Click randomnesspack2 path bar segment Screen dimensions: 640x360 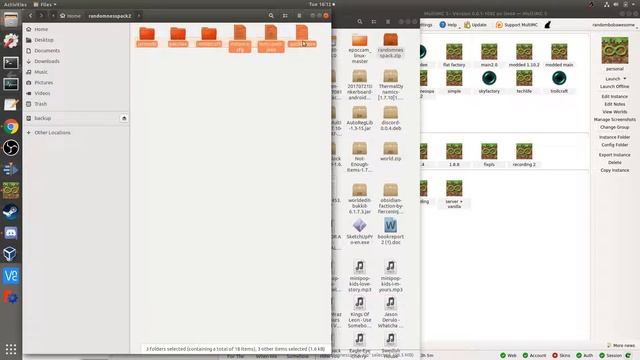[110, 16]
